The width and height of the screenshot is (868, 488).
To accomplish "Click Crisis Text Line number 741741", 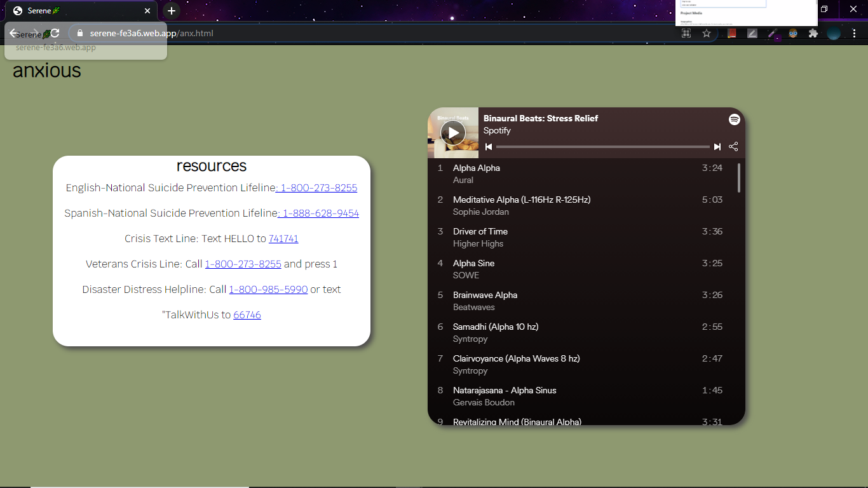I will (x=283, y=239).
